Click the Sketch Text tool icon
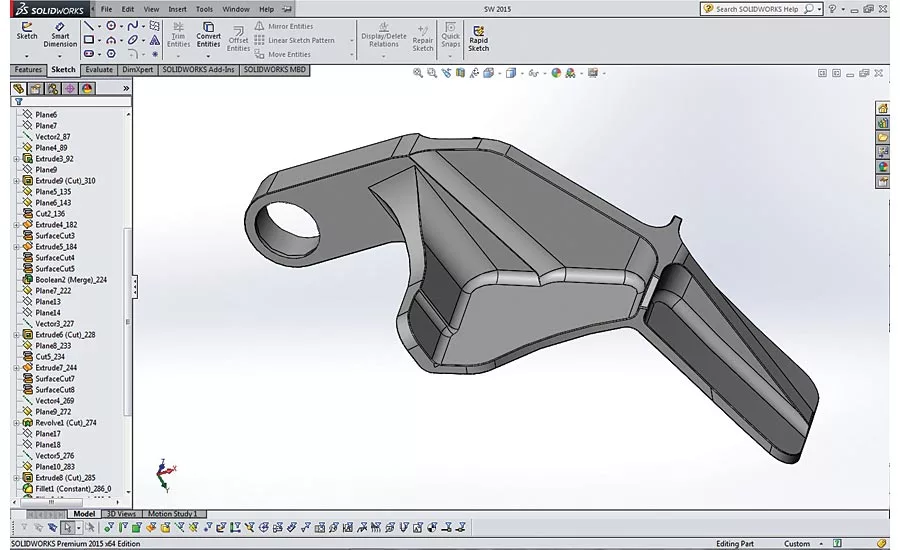The height and width of the screenshot is (550, 900). click(154, 40)
